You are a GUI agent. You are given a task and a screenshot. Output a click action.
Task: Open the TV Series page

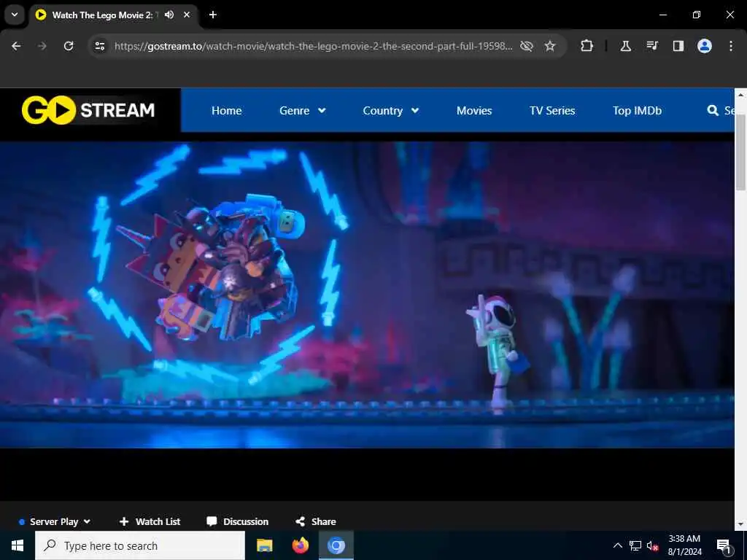point(552,111)
